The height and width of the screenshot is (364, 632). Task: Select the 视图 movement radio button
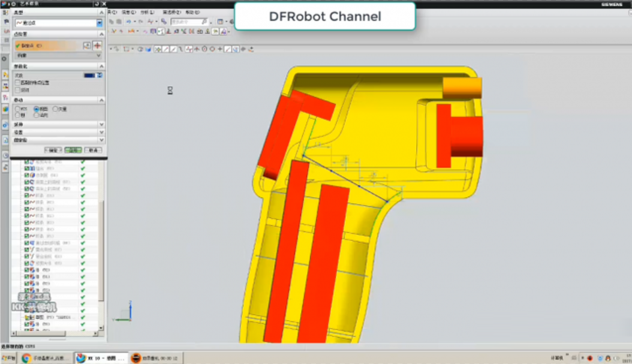[37, 109]
